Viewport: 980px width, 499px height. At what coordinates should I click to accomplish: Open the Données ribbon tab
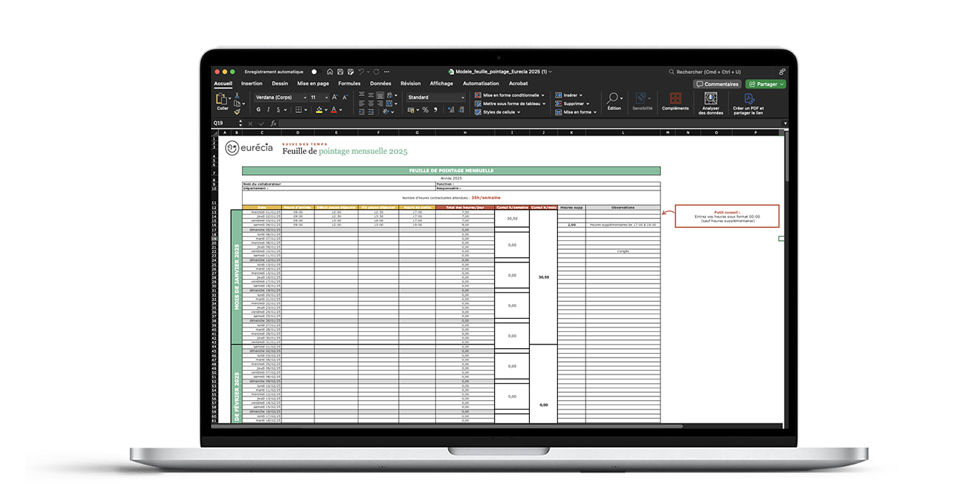click(x=380, y=84)
